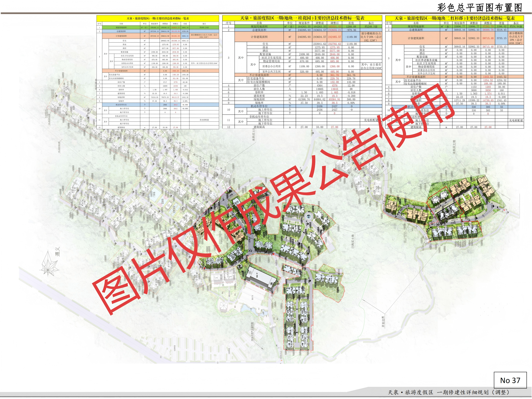This screenshot has height=399, width=532.
Task: Click the 地块一 桂花园 table title
Action: click(x=302, y=18)
